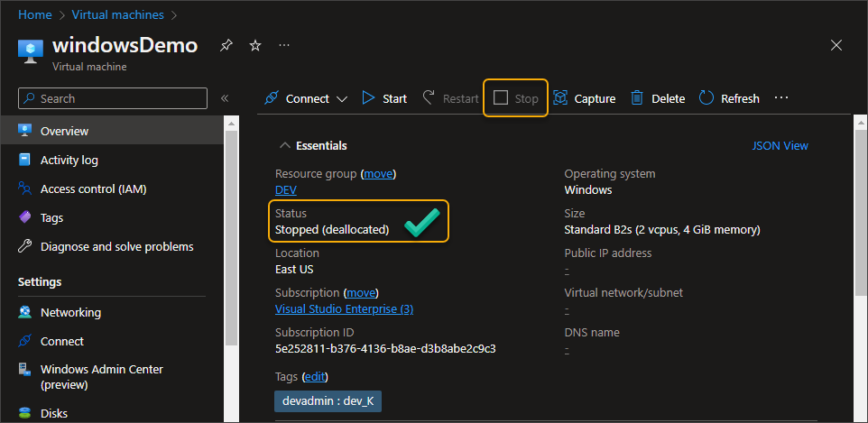Capture an image of the VM
The image size is (868, 423).
[585, 98]
